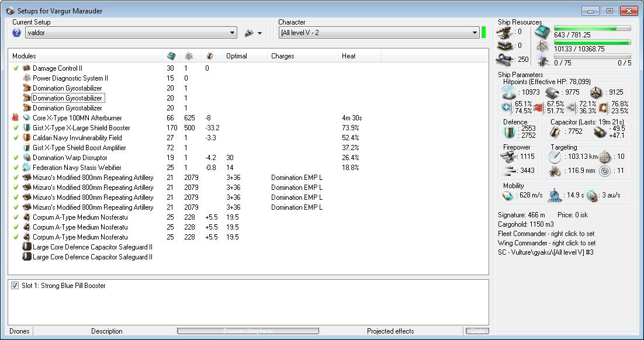Toggle the green active checkmark for Damage Control II
644x340 pixels.
[16, 68]
